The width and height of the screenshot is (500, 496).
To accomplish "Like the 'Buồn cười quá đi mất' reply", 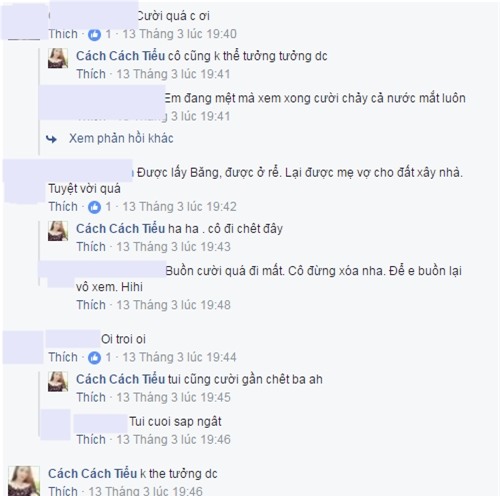I will coord(91,305).
